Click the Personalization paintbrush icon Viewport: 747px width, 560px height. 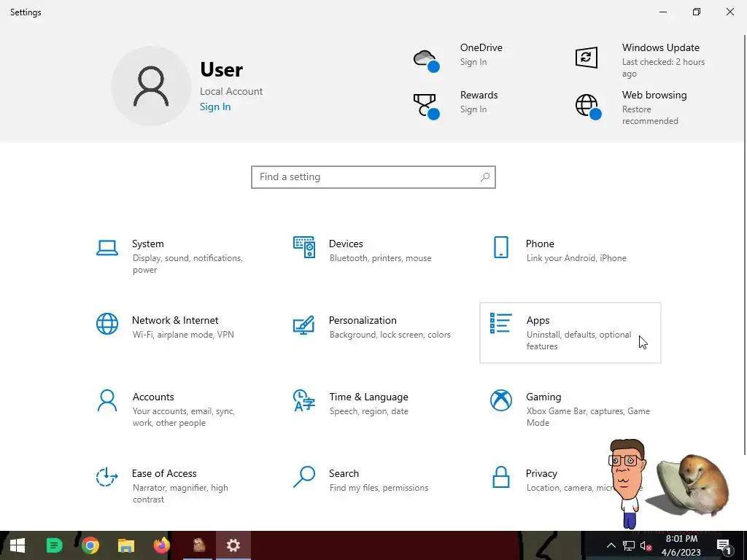pyautogui.click(x=304, y=324)
